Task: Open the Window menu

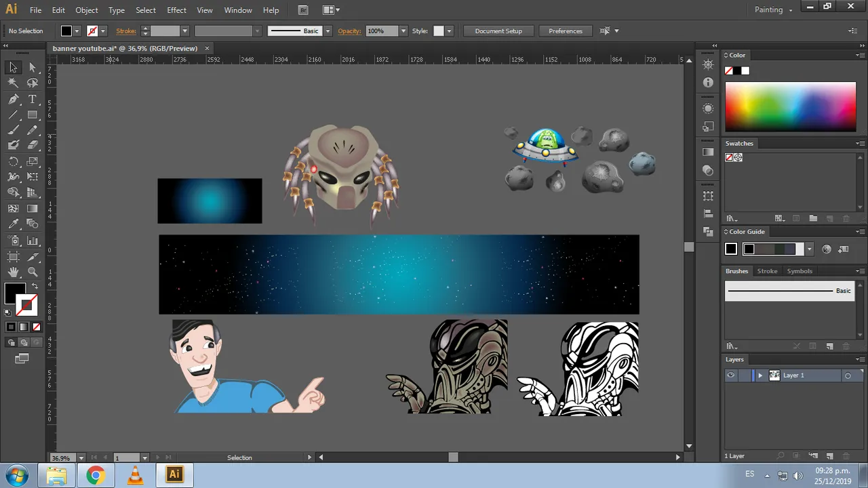Action: [x=238, y=10]
